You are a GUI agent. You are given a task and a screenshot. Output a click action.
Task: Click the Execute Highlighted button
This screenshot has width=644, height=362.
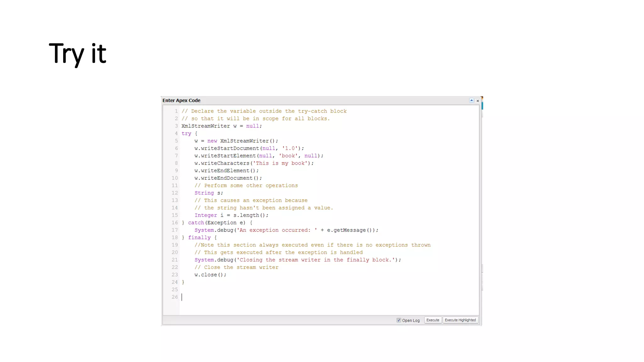460,320
